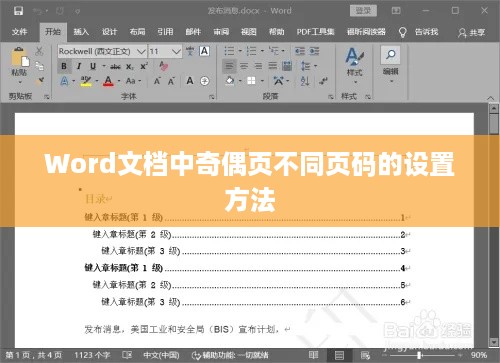Click the Copy icon in the clipboard group
500x363 pixels.
40,66
